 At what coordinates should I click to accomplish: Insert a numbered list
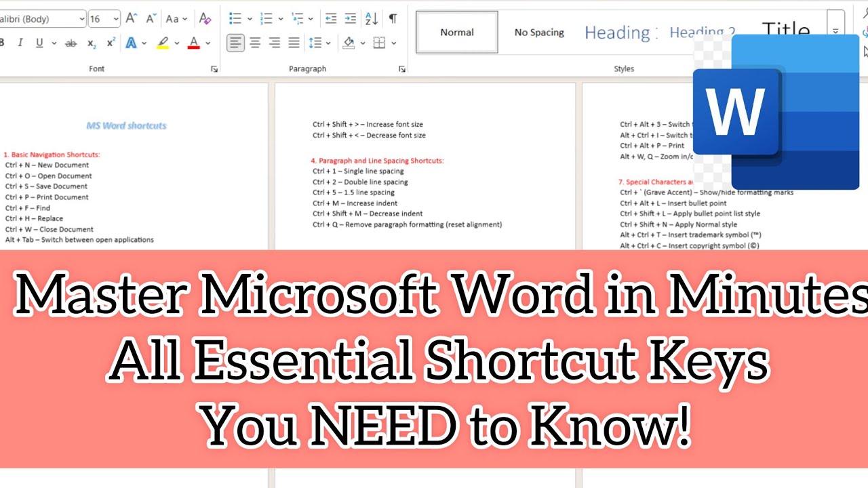coord(267,19)
